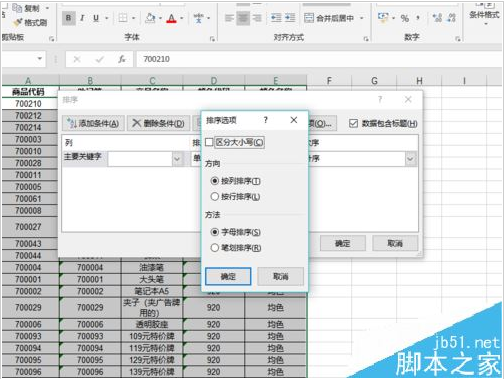This screenshot has width=504, height=379.
Task: Toggle Bold formatting in ribbon
Action: 69,18
